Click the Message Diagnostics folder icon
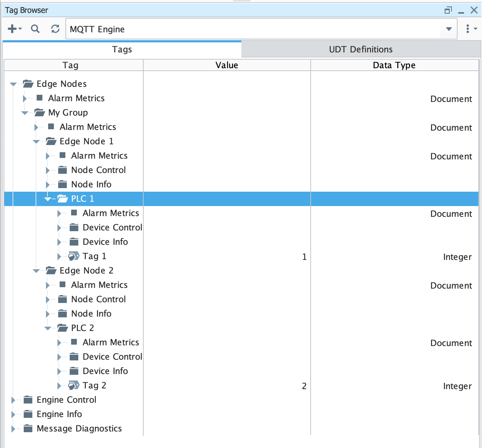 coord(28,429)
